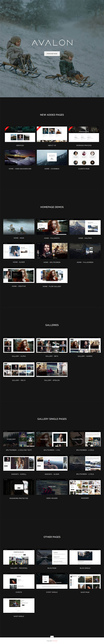This screenshot has height=644, width=104.
Task: Click the HOME - FLOW GALLERY caption
Action: [52, 286]
